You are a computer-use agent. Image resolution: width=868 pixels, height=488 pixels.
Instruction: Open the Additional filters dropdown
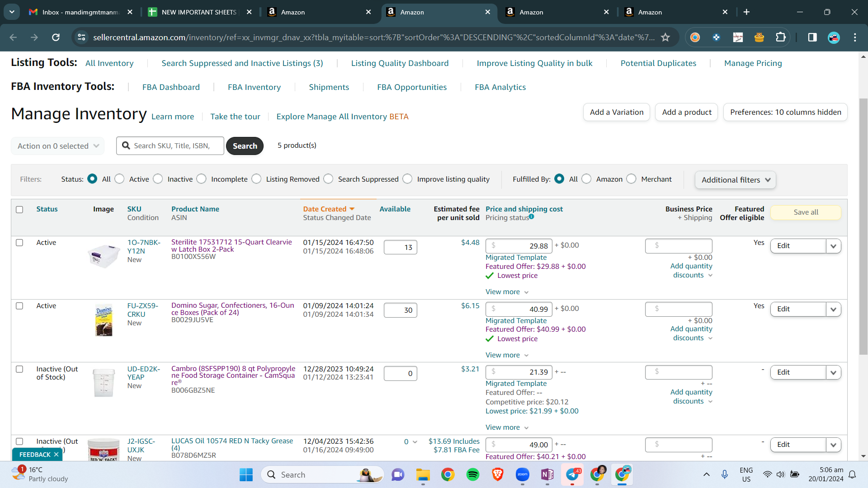(736, 180)
